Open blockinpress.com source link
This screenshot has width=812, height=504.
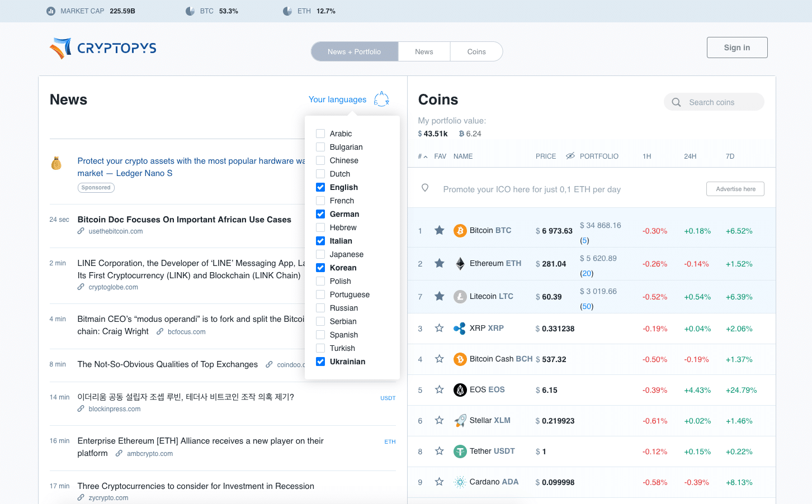coord(114,409)
